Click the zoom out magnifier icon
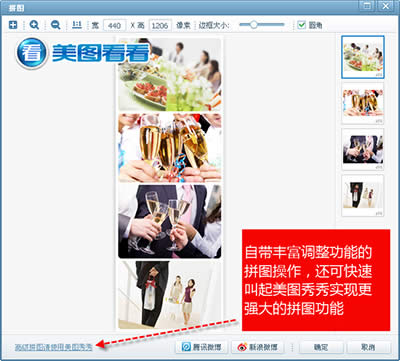400x361 pixels. [x=55, y=25]
